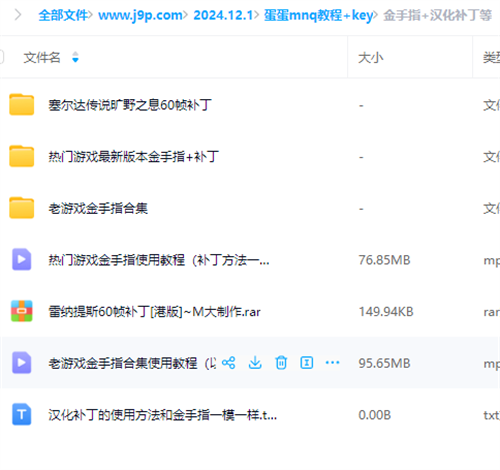The width and height of the screenshot is (500, 470).
Task: Click the 大小 column header
Action: pos(371,58)
